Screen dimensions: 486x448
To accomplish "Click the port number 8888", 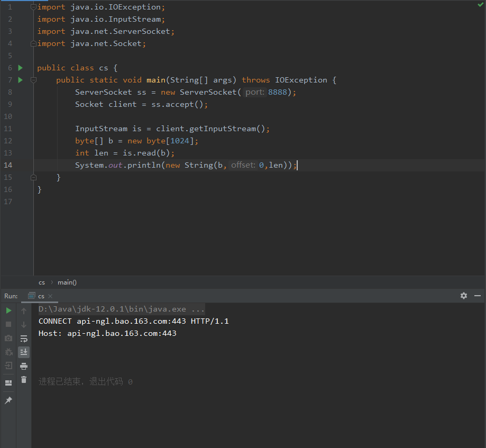I will (x=278, y=92).
